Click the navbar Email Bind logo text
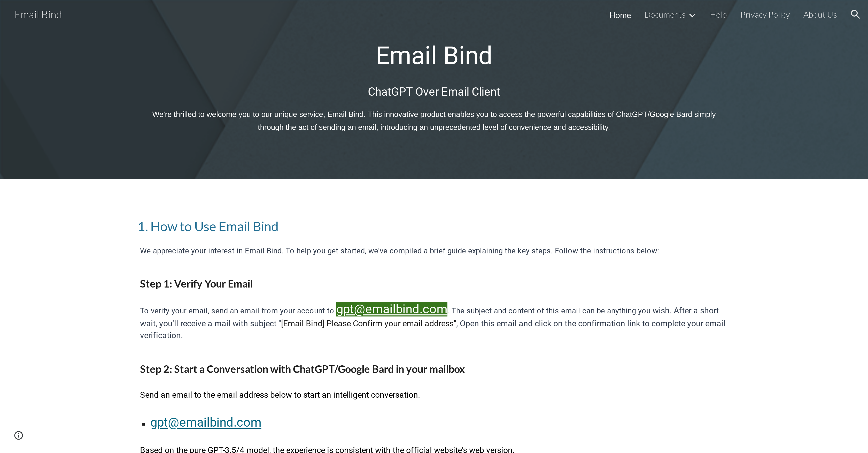The image size is (868, 453). click(38, 14)
